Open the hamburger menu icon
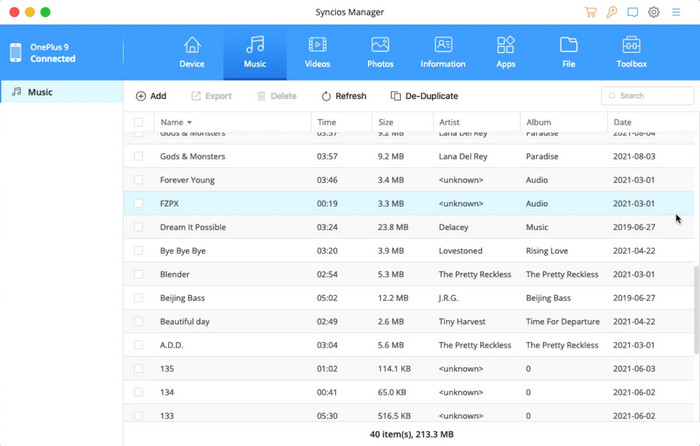This screenshot has height=446, width=700. [x=676, y=12]
